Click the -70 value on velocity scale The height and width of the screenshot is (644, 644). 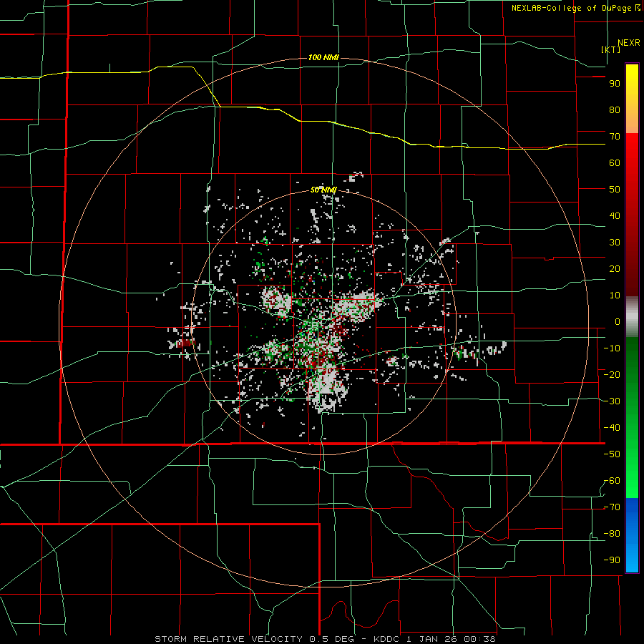pyautogui.click(x=612, y=507)
